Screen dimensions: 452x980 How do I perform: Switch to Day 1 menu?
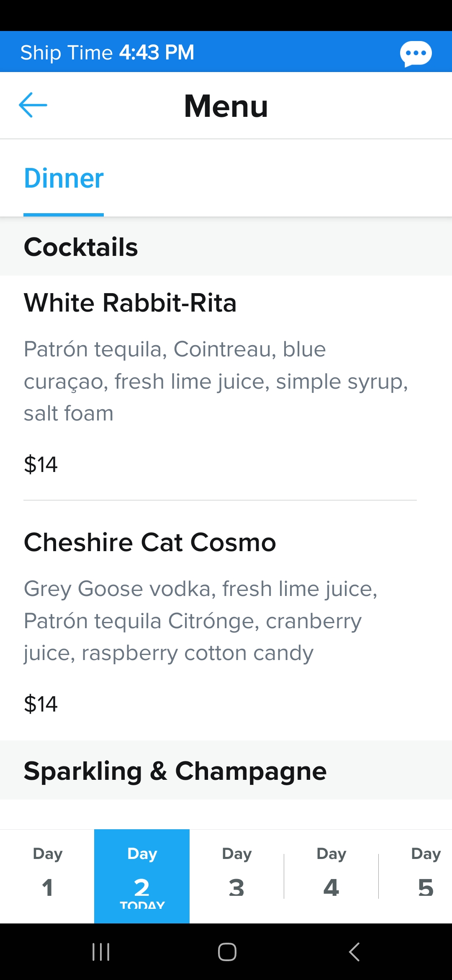coord(47,876)
